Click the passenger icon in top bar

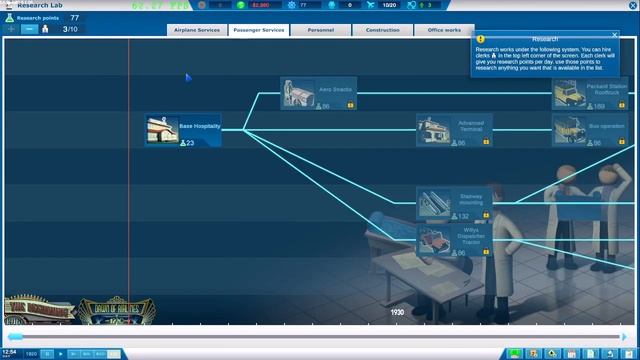[x=331, y=5]
